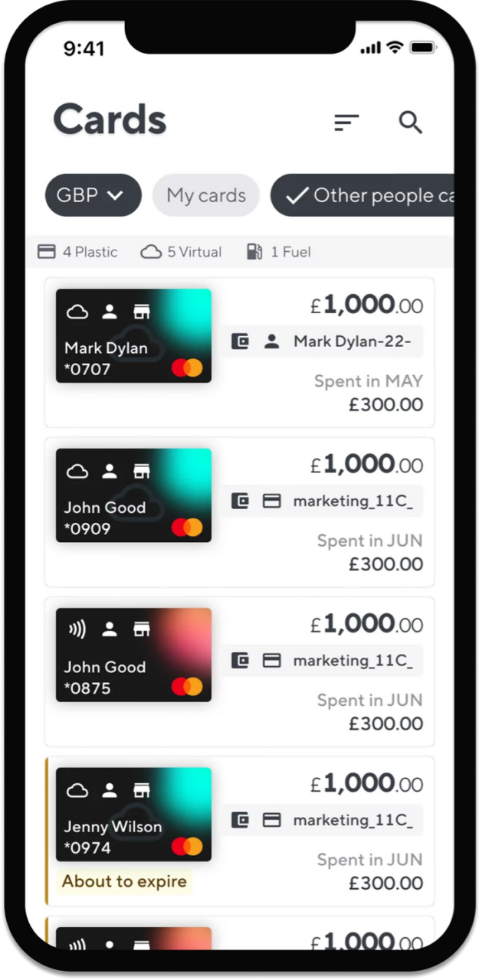
Task: Enable the GBP currency filter
Action: (x=93, y=195)
